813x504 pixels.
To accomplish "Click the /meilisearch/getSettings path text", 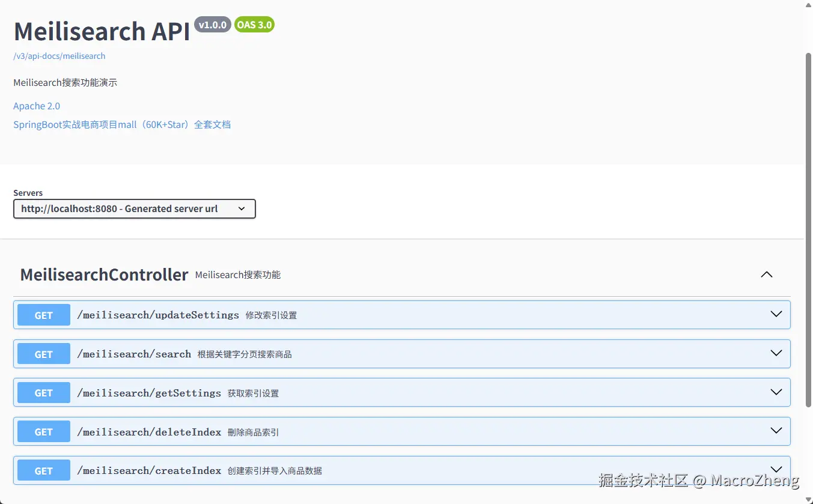I will pos(149,393).
